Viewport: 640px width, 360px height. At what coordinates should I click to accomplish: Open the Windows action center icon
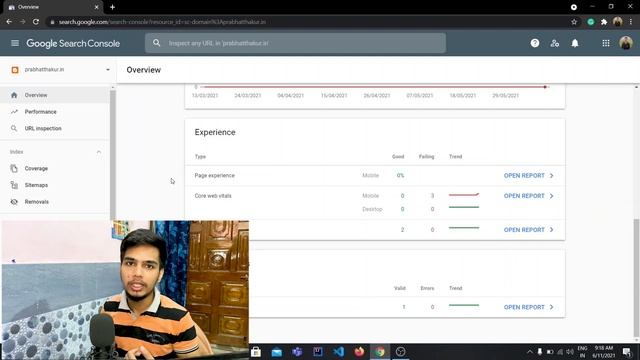pyautogui.click(x=627, y=352)
